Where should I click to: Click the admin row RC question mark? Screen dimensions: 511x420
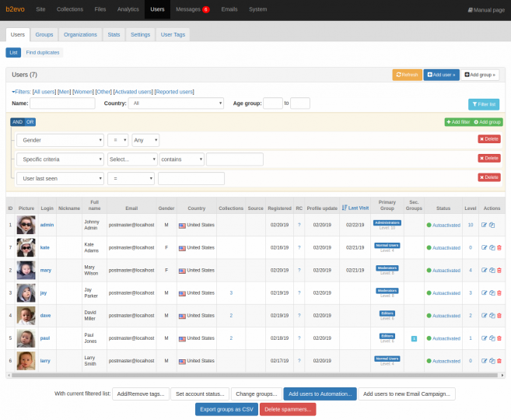pos(299,225)
